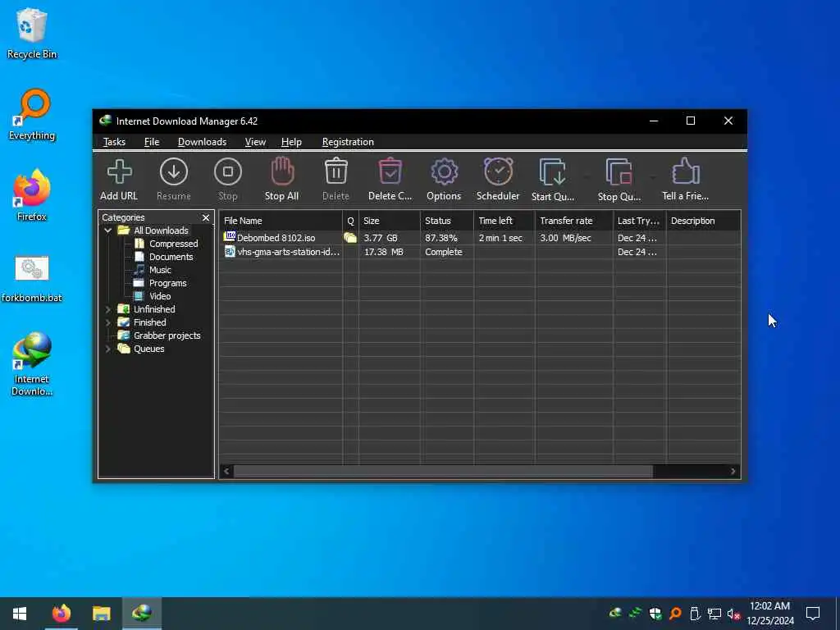Sort by Size column header

click(390, 221)
